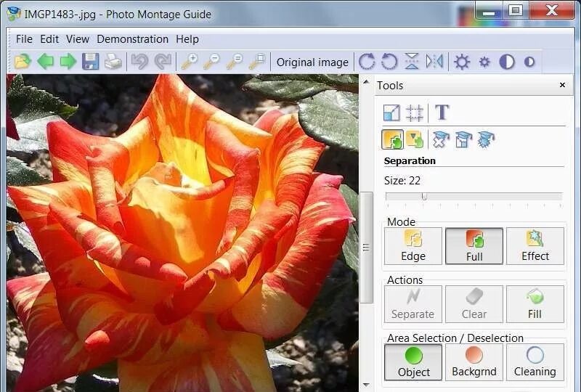
Task: Go to next image with right green arrow
Action: point(68,62)
